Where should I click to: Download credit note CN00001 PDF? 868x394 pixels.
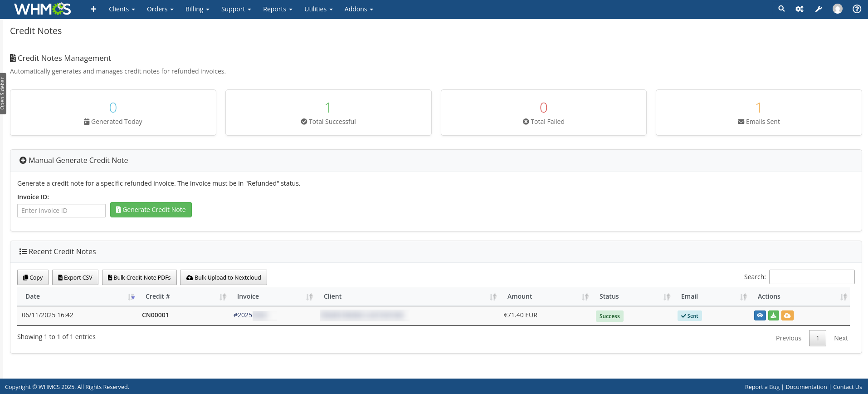(x=774, y=315)
